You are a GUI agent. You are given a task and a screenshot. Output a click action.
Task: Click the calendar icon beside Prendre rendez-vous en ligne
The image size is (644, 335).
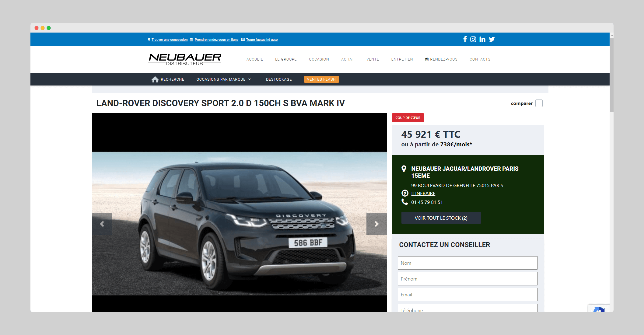[192, 40]
